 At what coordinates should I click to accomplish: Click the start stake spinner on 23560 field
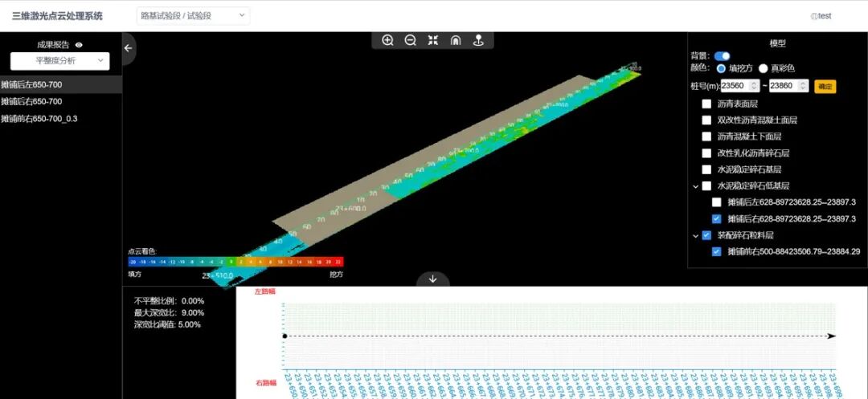753,86
